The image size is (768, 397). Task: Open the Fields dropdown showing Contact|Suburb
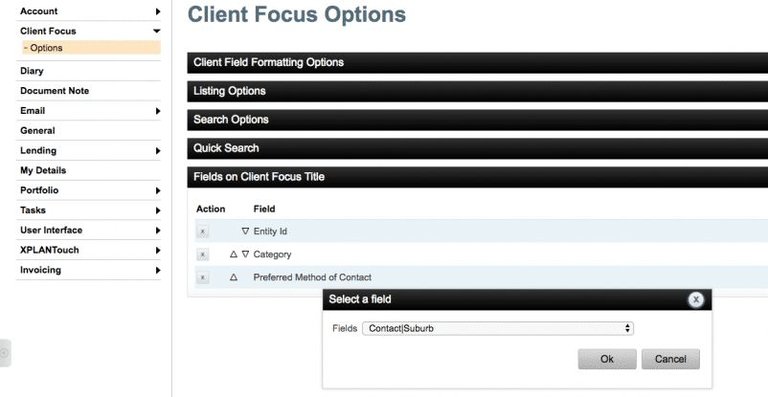498,328
